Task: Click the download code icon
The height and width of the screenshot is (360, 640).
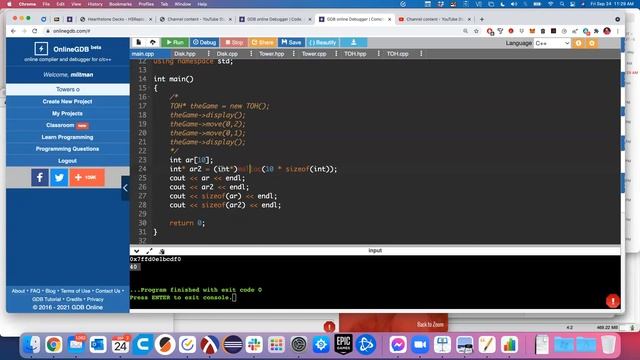Action: (353, 42)
